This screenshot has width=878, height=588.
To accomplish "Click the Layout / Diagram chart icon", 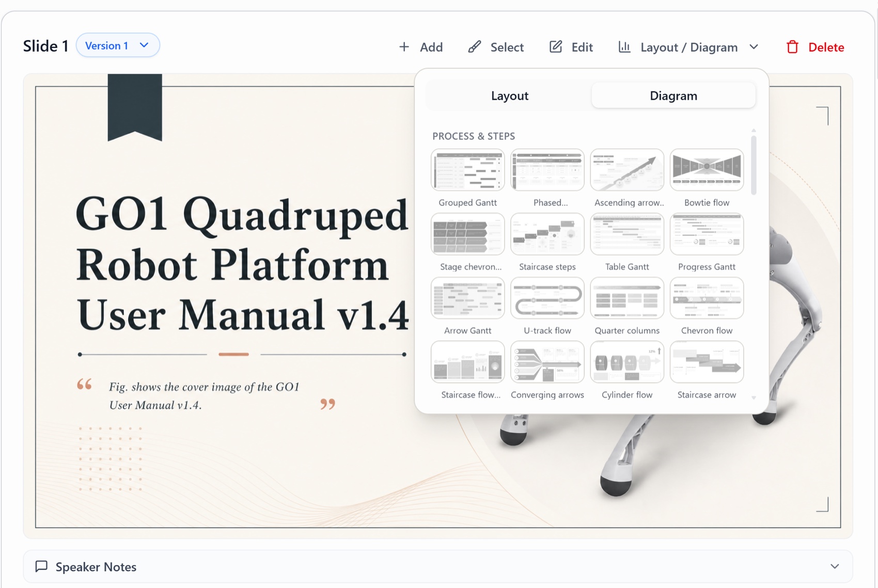I will pyautogui.click(x=624, y=47).
